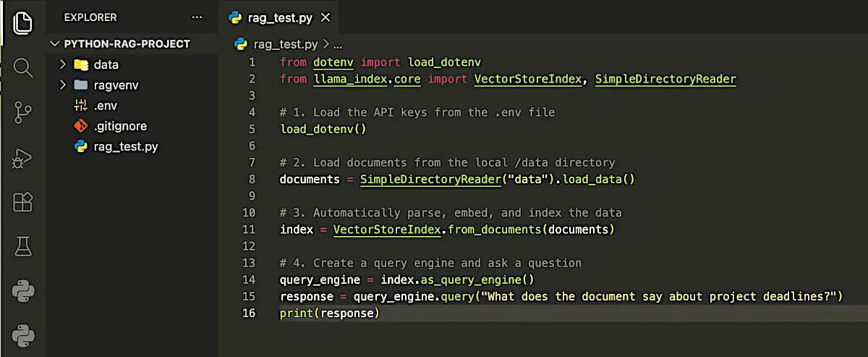
Task: Click the dotenv module name on line 1
Action: [333, 62]
